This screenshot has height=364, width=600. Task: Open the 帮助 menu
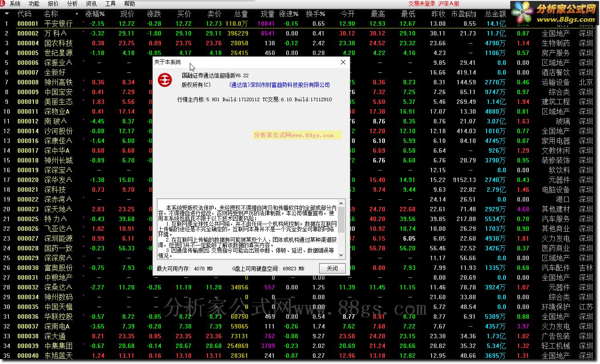point(129,4)
